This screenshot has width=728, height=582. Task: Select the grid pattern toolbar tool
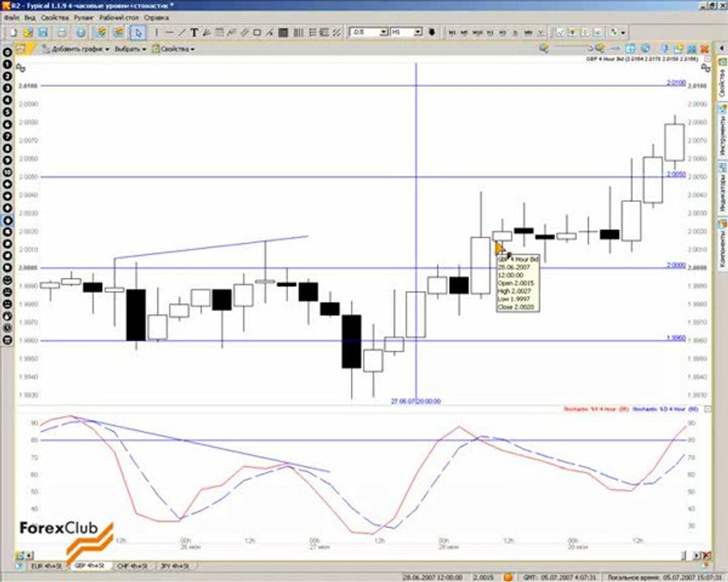pyautogui.click(x=283, y=32)
